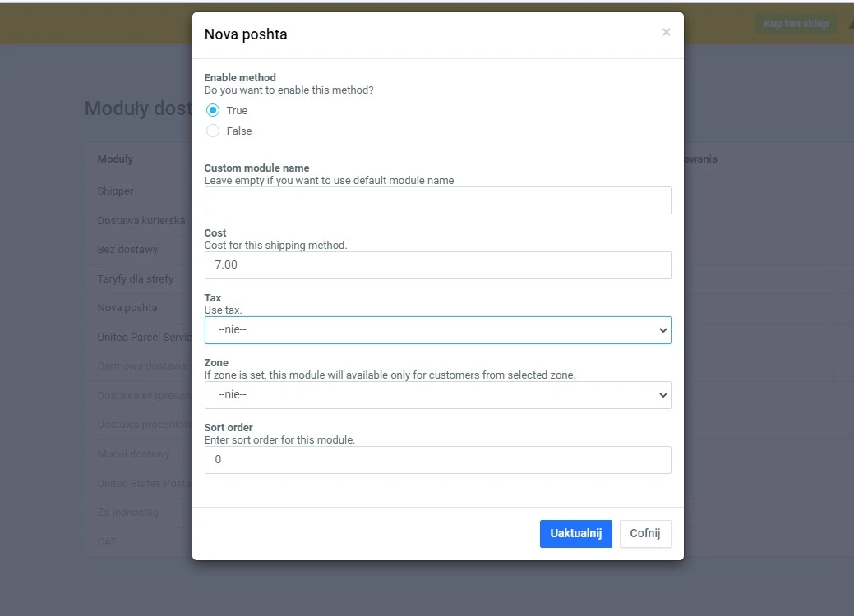This screenshot has height=616, width=854.
Task: Focus the Custom module name field
Action: 437,200
